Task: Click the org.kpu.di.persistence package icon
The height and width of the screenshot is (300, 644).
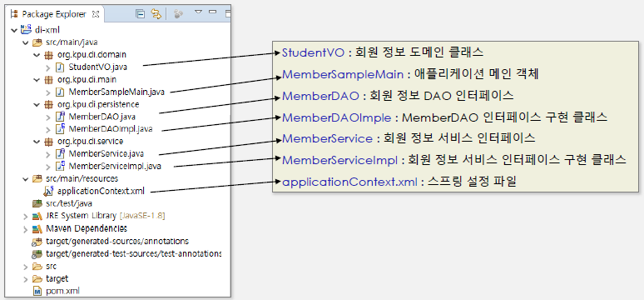Action: [x=48, y=104]
